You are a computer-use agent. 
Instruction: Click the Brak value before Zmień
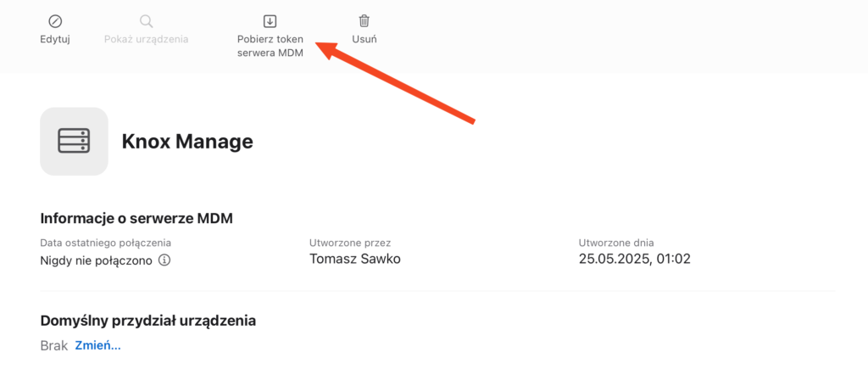[54, 346]
